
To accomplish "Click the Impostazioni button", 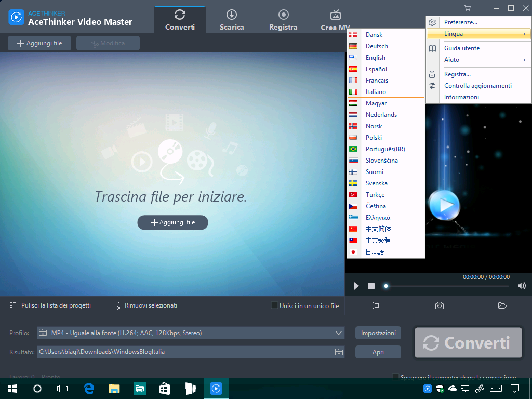I will [378, 333].
